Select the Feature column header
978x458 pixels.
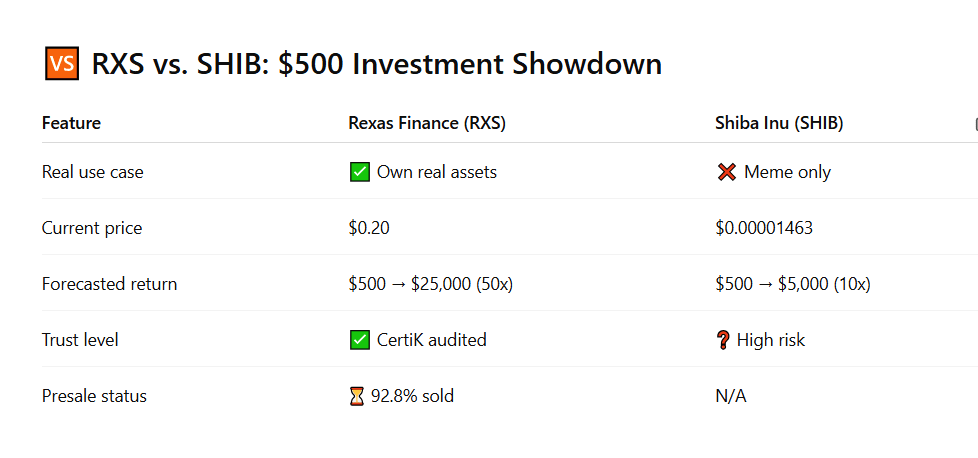71,123
